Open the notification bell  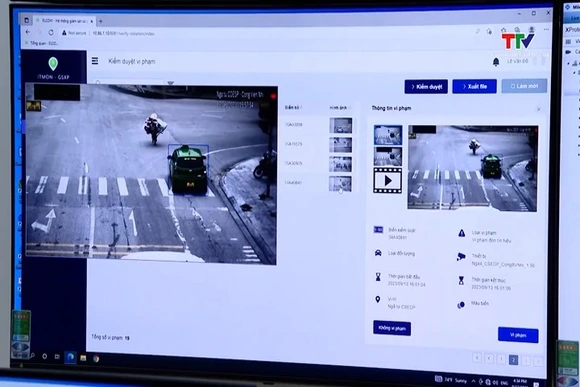click(x=496, y=62)
